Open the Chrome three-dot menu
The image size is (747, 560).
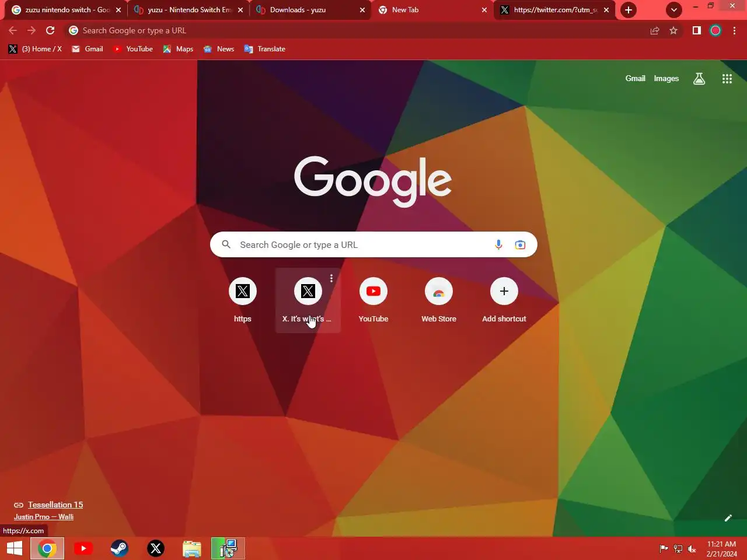click(734, 30)
